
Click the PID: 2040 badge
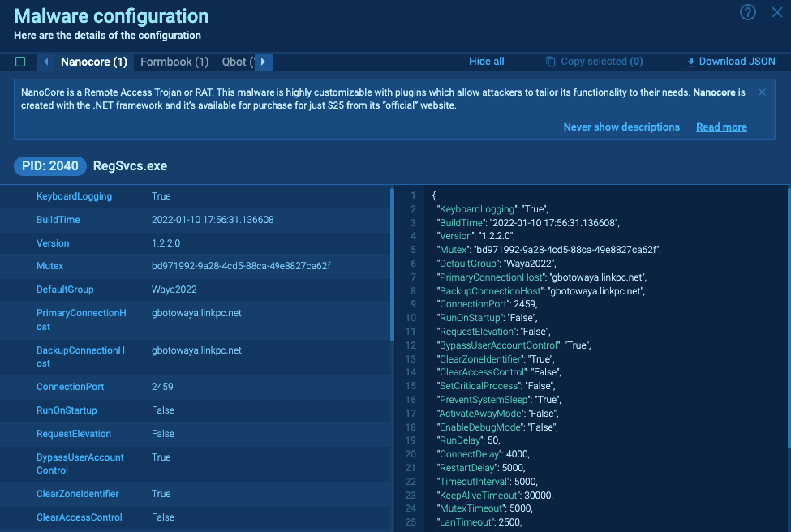point(49,166)
